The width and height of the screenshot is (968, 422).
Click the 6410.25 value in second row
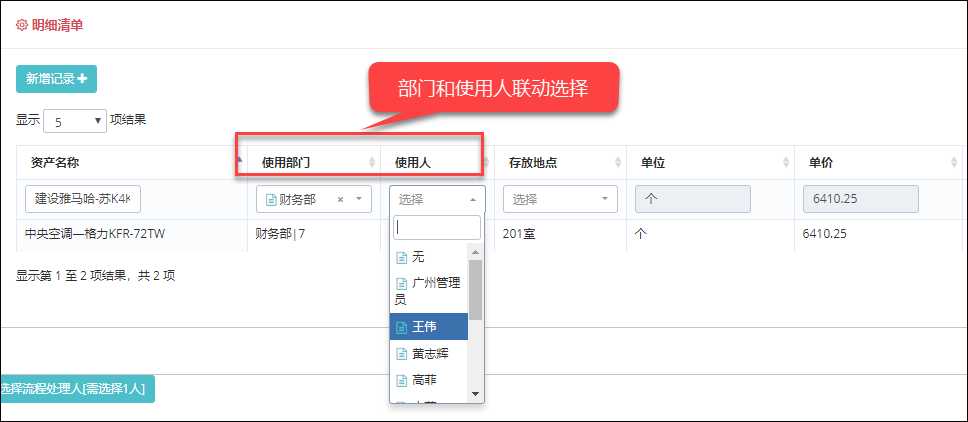click(x=824, y=234)
